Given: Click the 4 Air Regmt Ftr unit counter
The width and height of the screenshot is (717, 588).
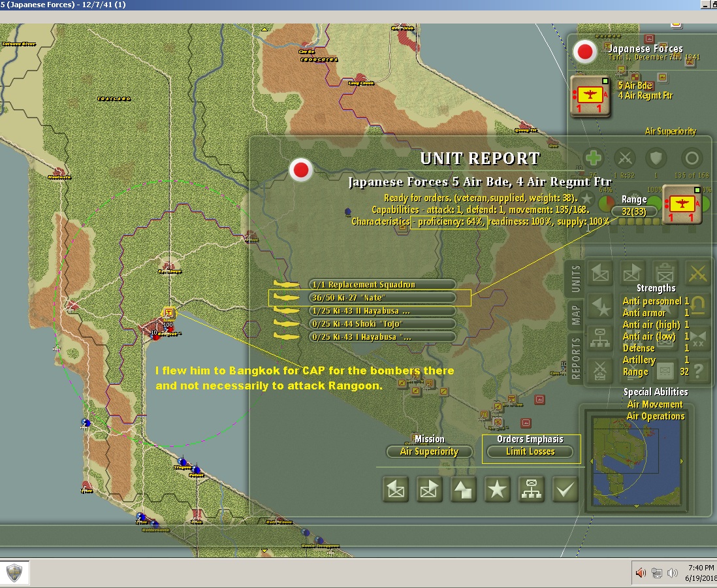Looking at the screenshot, I should coord(590,97).
